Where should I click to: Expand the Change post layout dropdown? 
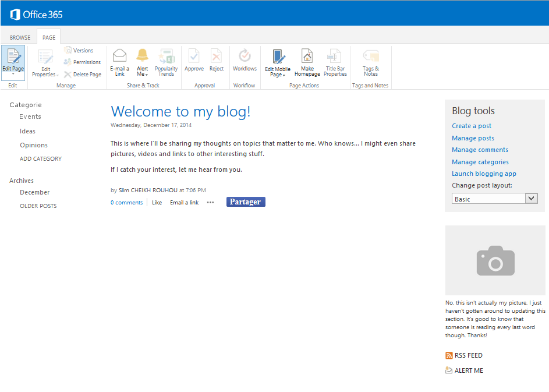click(531, 199)
